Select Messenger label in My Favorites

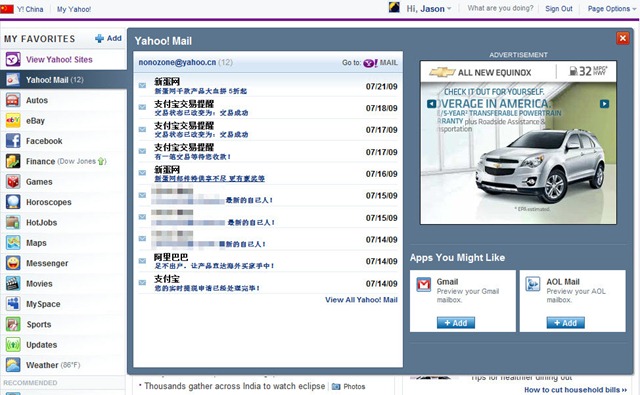(x=47, y=263)
